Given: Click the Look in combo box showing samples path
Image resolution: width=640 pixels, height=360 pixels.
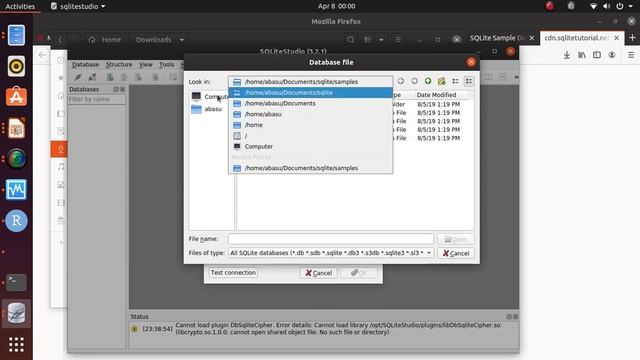Looking at the screenshot, I should tap(310, 82).
